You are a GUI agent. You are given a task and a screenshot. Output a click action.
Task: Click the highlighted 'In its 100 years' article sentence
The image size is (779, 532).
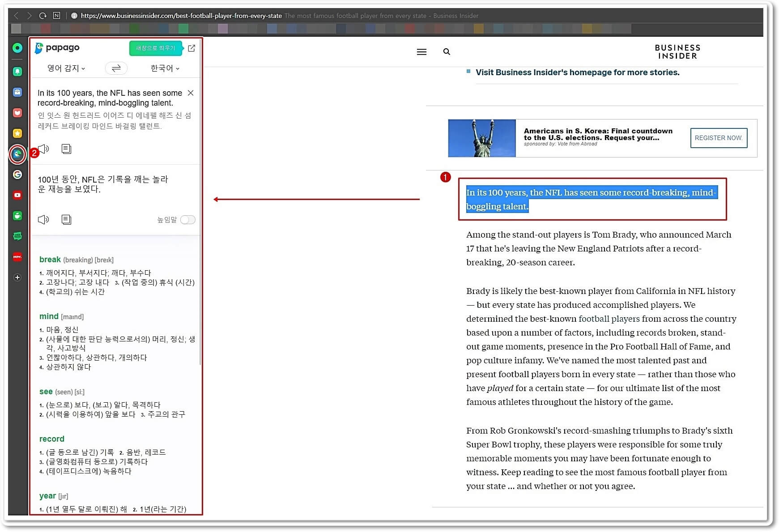coord(592,199)
